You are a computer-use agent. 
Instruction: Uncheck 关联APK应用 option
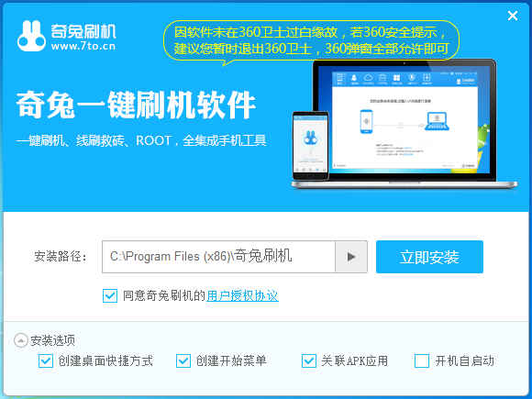point(309,360)
